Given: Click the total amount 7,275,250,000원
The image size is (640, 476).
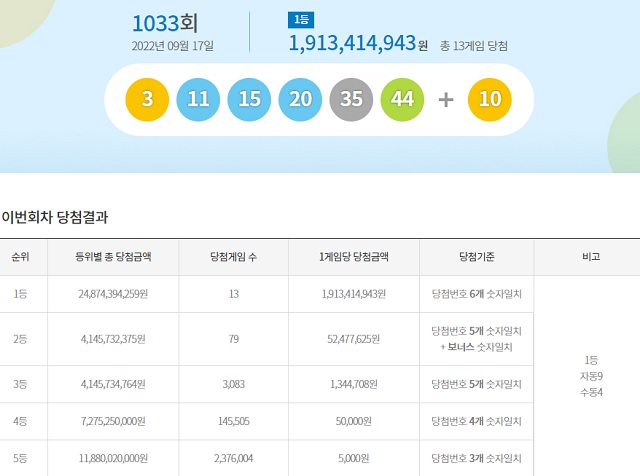Looking at the screenshot, I should point(113,421).
